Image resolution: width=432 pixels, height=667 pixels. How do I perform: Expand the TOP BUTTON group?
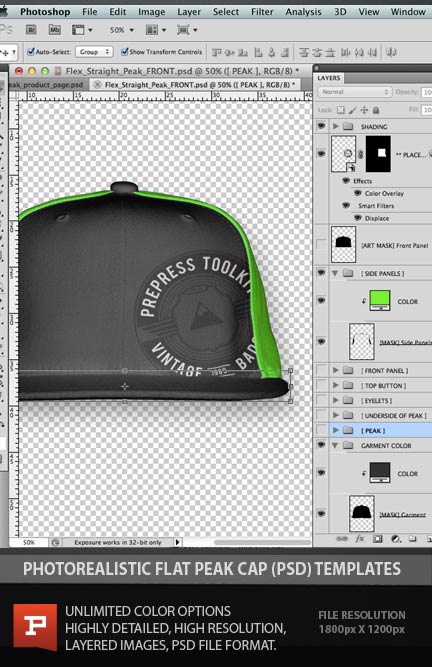(335, 385)
